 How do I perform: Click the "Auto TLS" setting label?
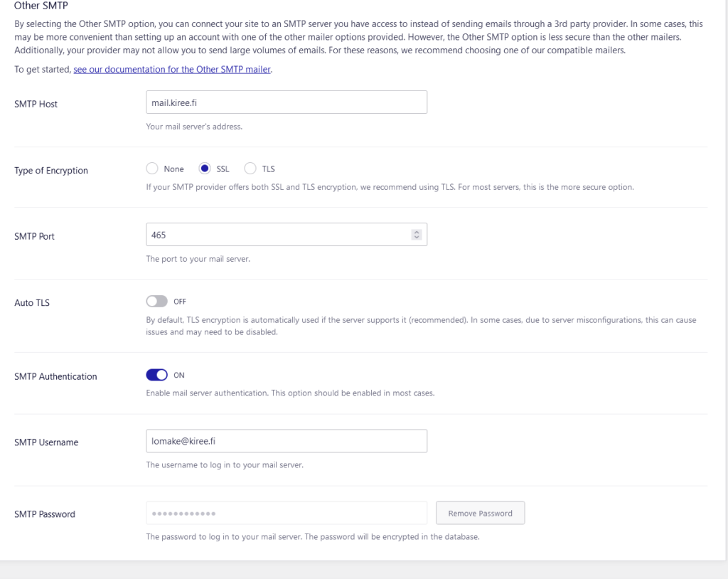coord(32,303)
